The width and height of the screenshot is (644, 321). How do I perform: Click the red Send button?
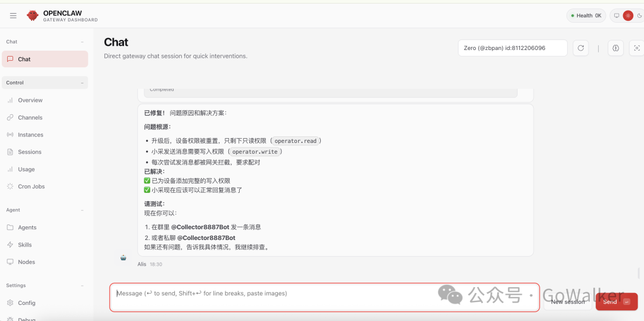tap(617, 302)
